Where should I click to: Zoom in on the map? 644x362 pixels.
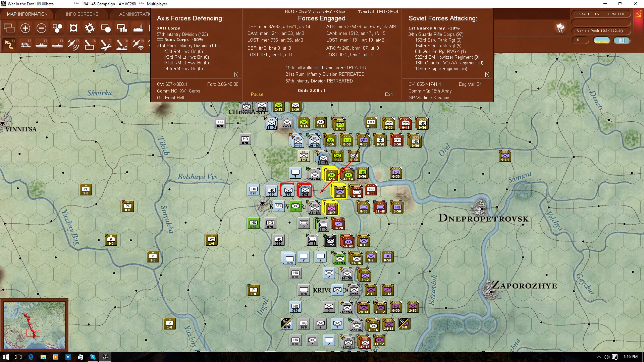coord(25,28)
